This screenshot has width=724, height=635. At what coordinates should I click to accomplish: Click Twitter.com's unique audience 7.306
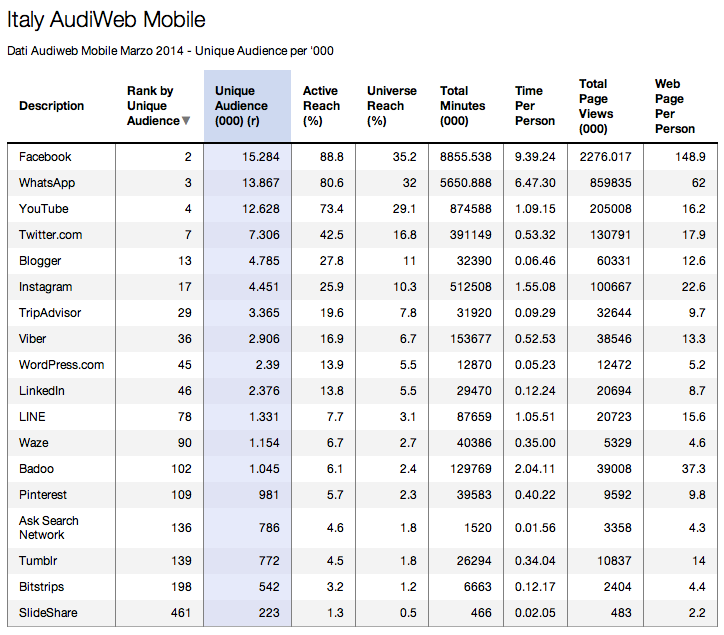point(264,235)
